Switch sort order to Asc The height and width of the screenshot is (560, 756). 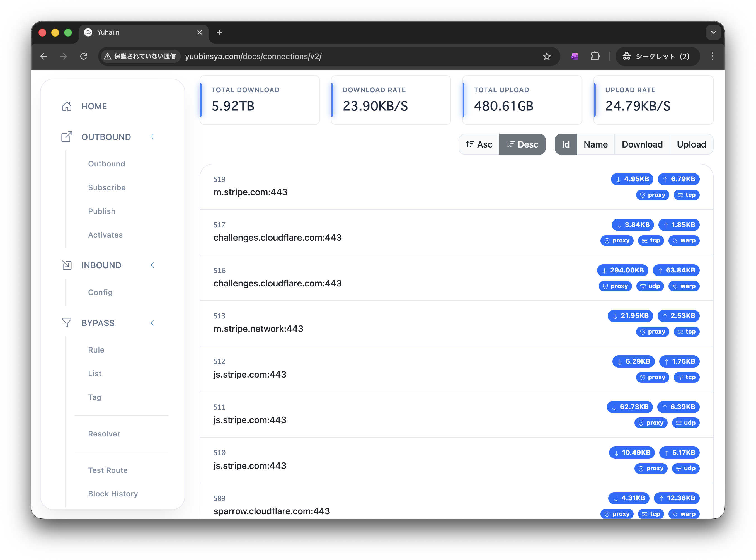coord(479,144)
